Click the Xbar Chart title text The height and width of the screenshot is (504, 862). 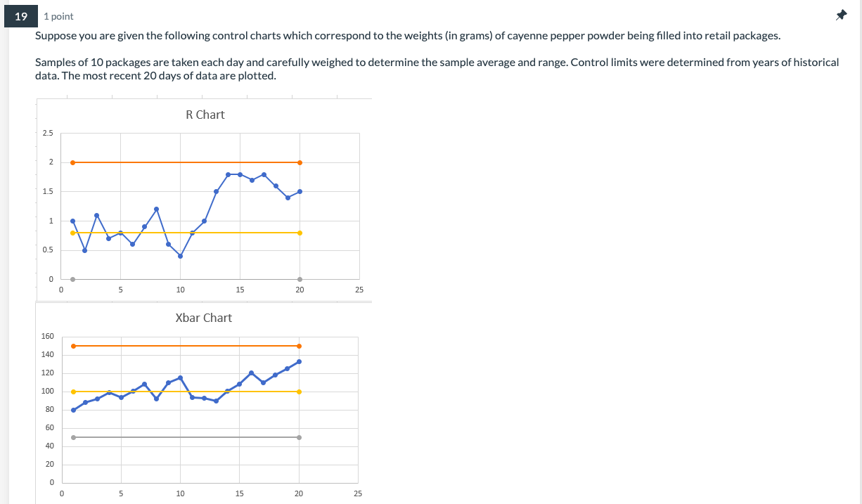point(205,318)
